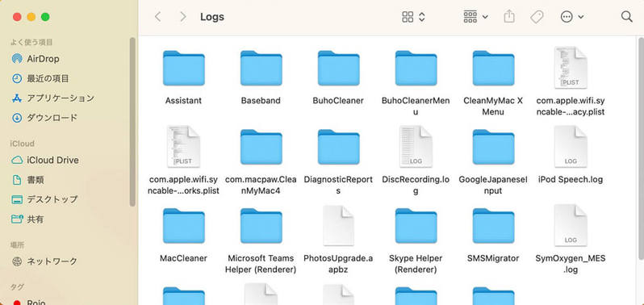The height and width of the screenshot is (305, 644).
Task: Go forward with the right chevron
Action: (x=182, y=17)
